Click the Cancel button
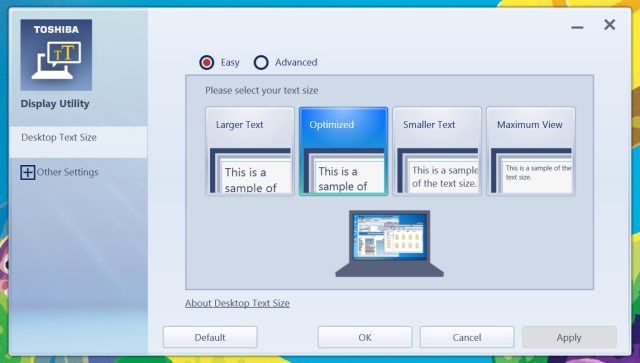This screenshot has height=363, width=640. point(467,337)
